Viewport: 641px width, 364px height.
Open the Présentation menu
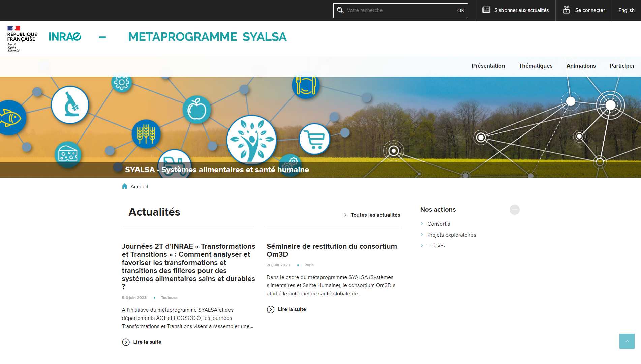pos(488,66)
